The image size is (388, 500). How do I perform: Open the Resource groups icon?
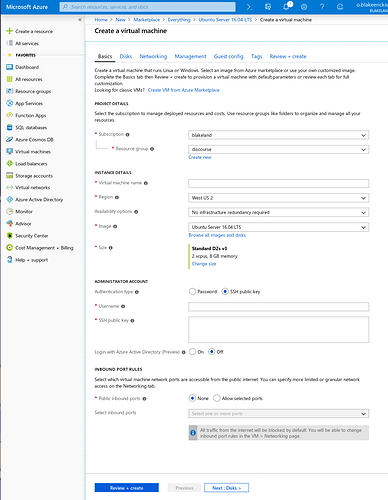[10, 91]
